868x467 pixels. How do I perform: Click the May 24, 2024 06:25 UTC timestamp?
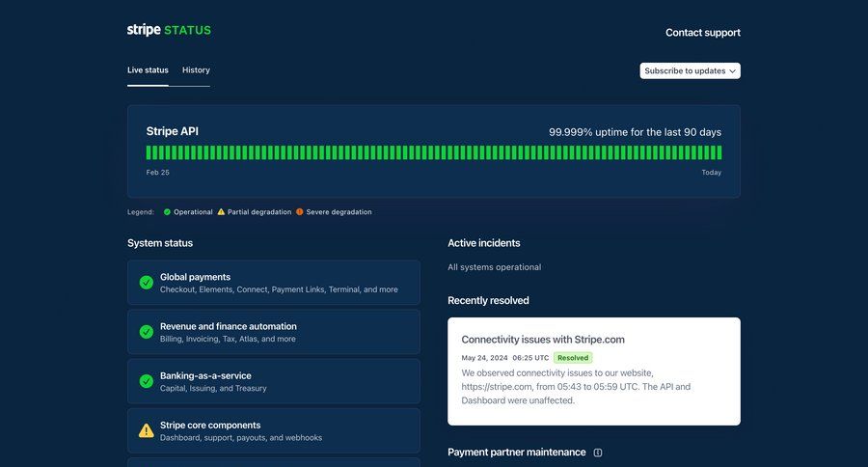point(504,358)
